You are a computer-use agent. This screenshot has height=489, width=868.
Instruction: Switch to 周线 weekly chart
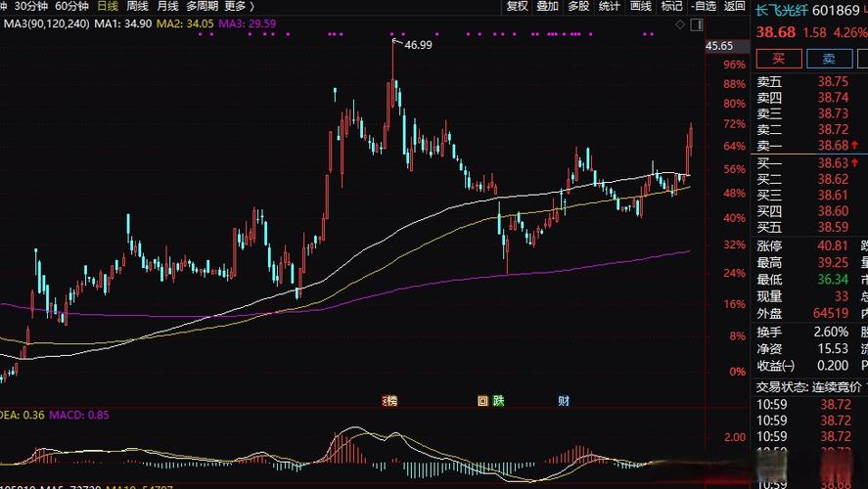tap(137, 6)
